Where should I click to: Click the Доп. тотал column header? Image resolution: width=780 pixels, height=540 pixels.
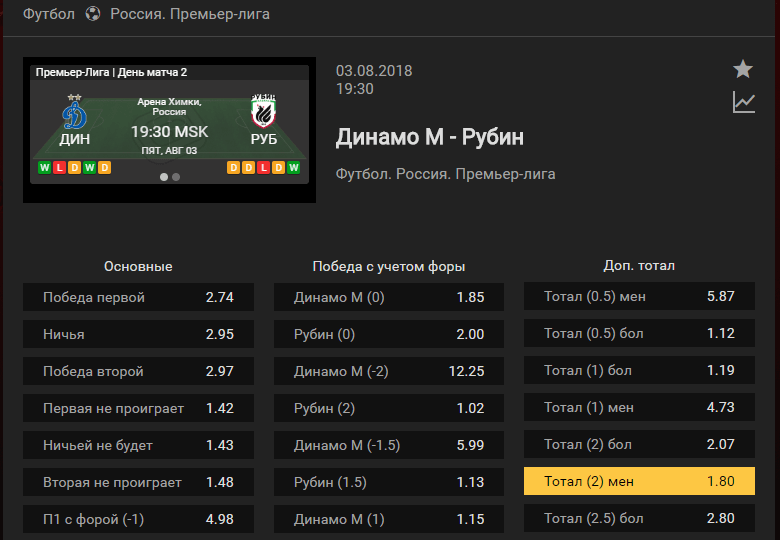coord(639,266)
